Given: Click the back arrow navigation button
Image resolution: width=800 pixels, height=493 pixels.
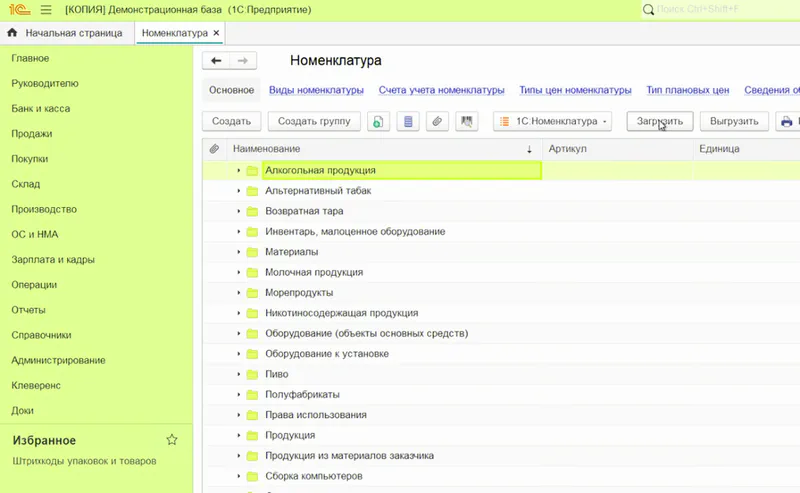Looking at the screenshot, I should point(217,61).
